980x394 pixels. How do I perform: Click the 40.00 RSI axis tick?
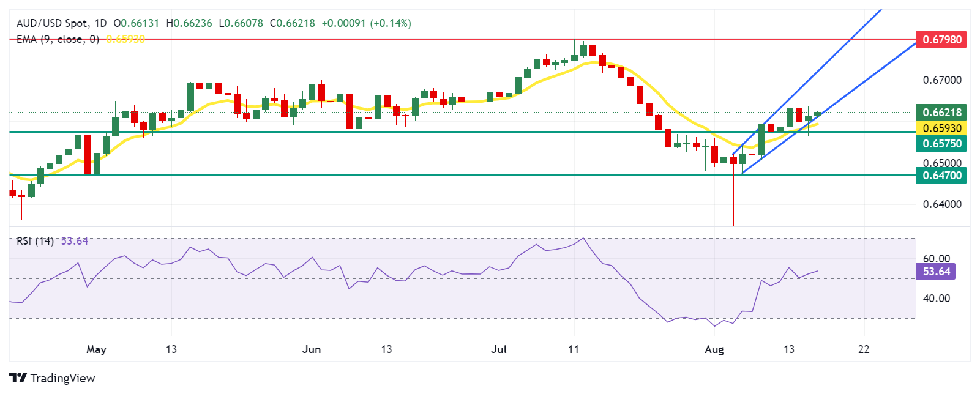936,299
